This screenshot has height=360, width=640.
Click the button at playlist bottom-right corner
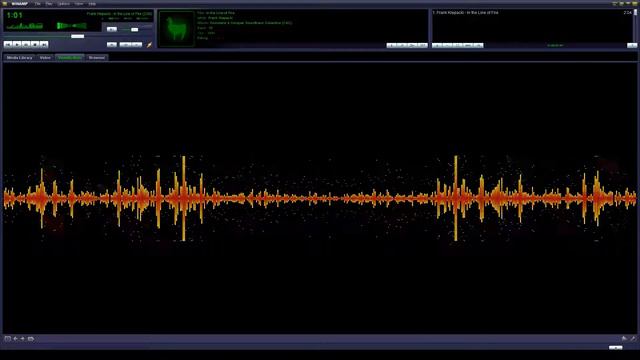coord(632,45)
